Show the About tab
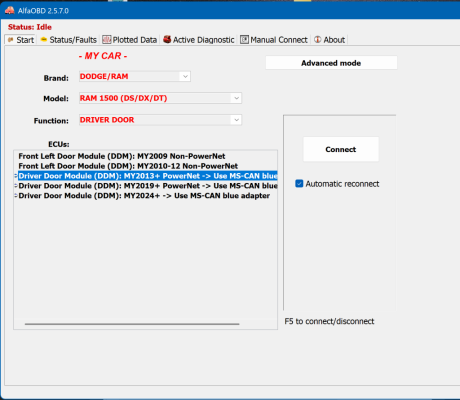The image size is (460, 400). coord(329,40)
